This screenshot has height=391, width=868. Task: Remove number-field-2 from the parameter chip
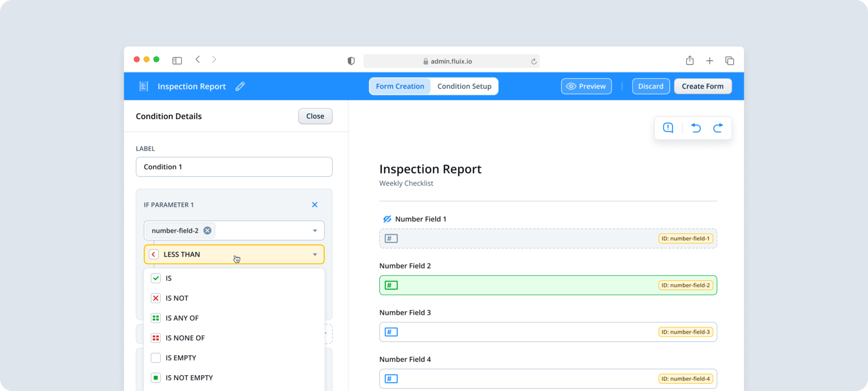(x=207, y=230)
